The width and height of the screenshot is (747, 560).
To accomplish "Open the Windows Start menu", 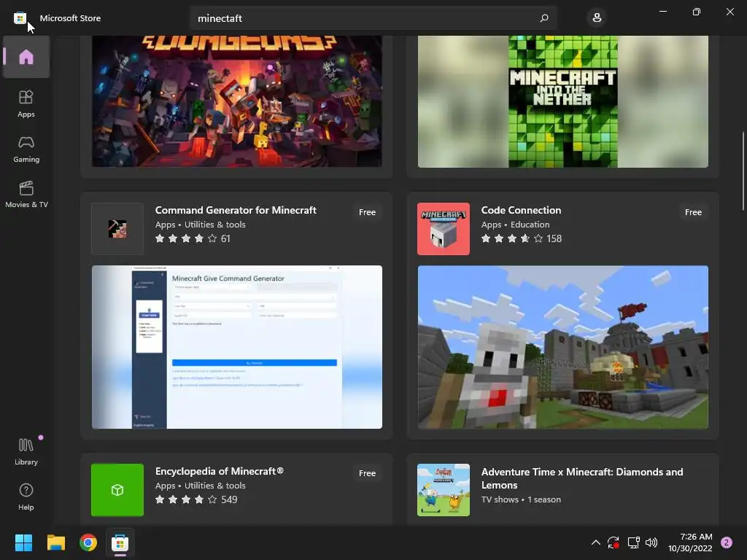I will pyautogui.click(x=23, y=542).
